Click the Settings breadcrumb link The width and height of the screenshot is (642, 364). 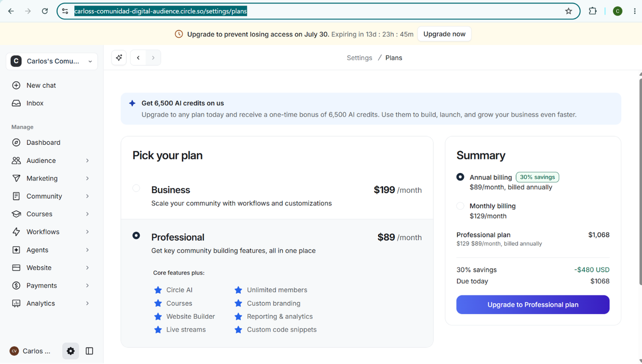(x=360, y=58)
